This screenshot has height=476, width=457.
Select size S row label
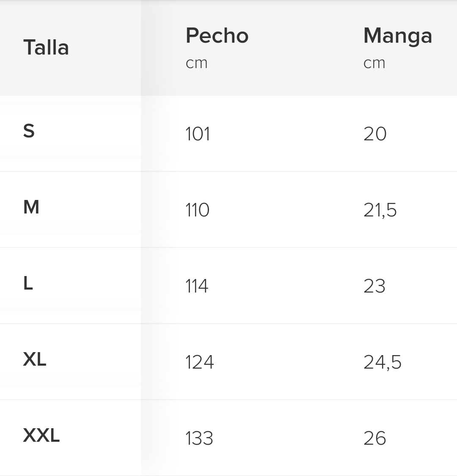pos(29,131)
